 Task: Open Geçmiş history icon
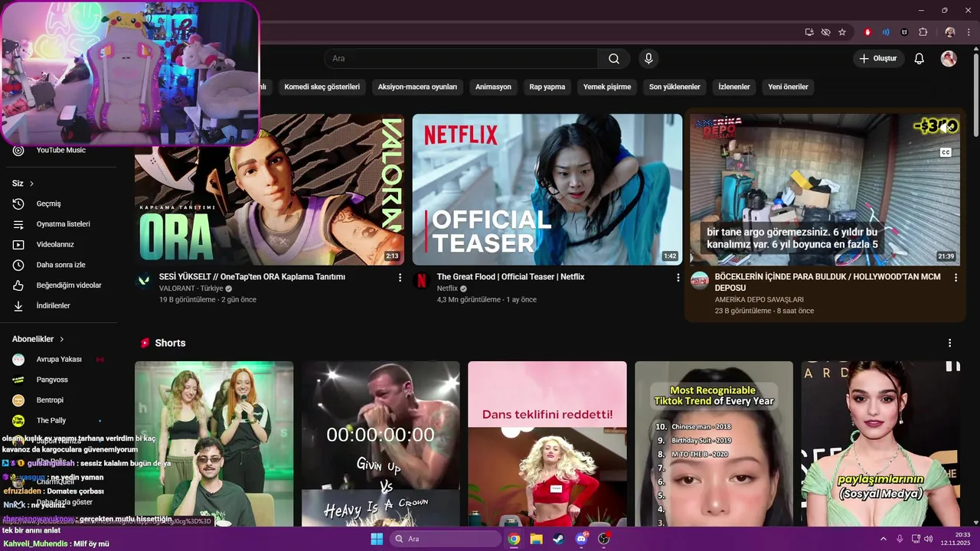tap(18, 204)
